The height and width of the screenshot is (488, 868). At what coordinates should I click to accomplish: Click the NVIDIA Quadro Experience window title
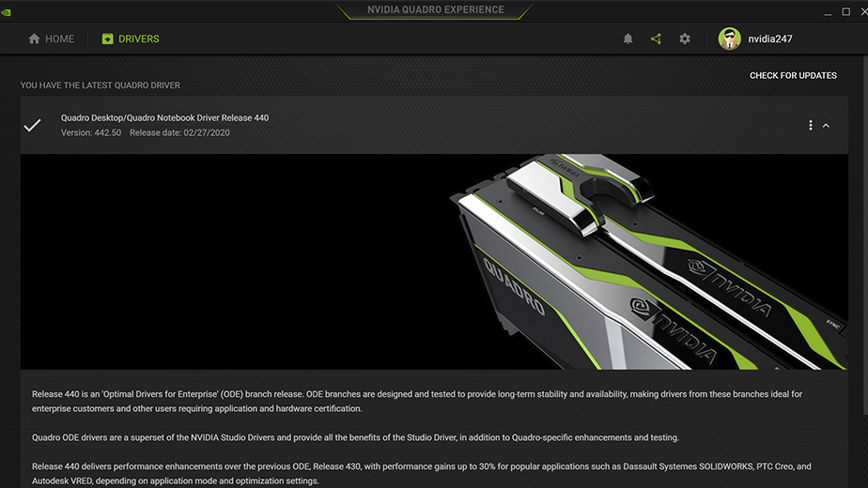pyautogui.click(x=436, y=9)
